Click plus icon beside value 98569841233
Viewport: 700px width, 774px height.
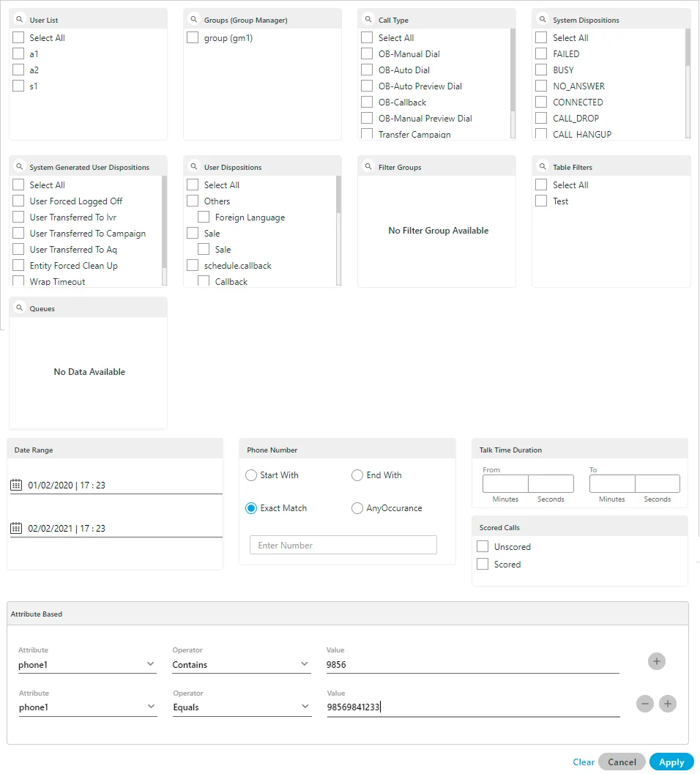(668, 704)
